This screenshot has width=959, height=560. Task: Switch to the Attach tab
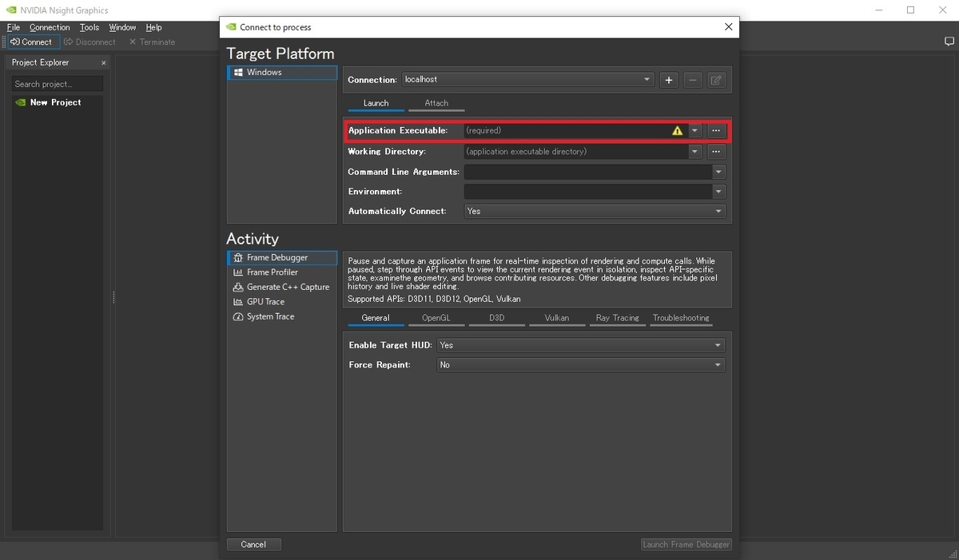(x=436, y=103)
